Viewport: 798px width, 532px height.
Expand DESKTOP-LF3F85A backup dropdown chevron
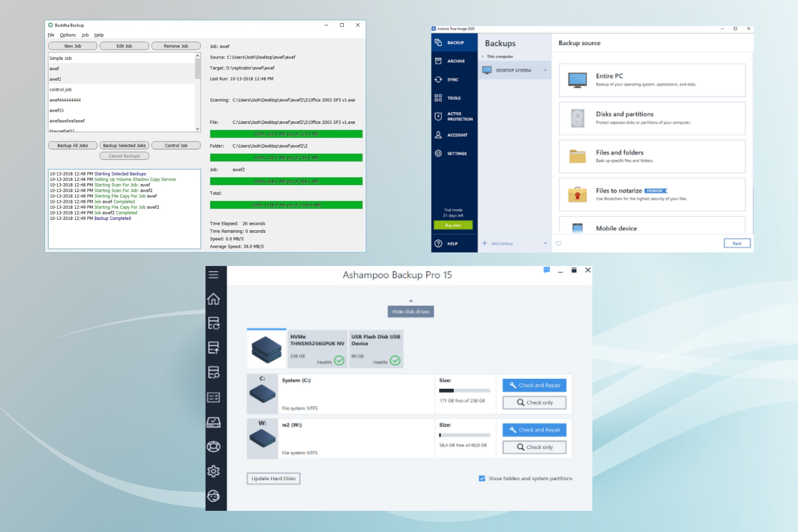(x=545, y=70)
